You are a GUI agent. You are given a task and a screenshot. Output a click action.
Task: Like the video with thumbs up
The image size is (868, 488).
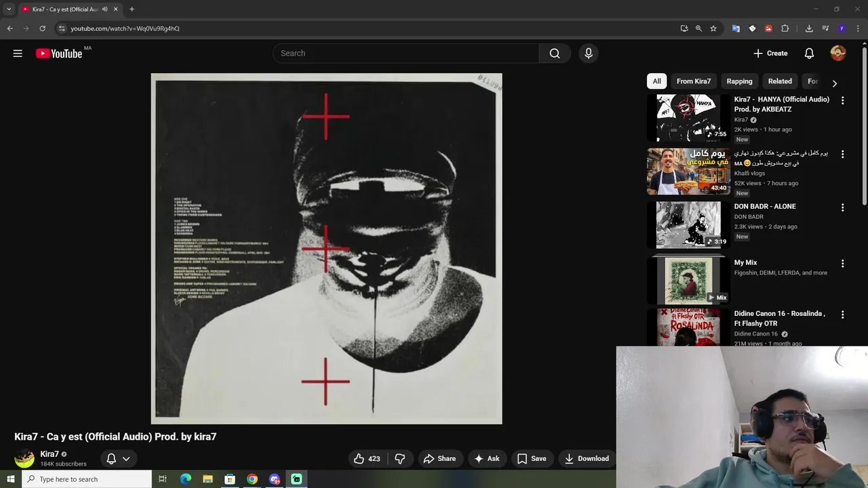(366, 459)
